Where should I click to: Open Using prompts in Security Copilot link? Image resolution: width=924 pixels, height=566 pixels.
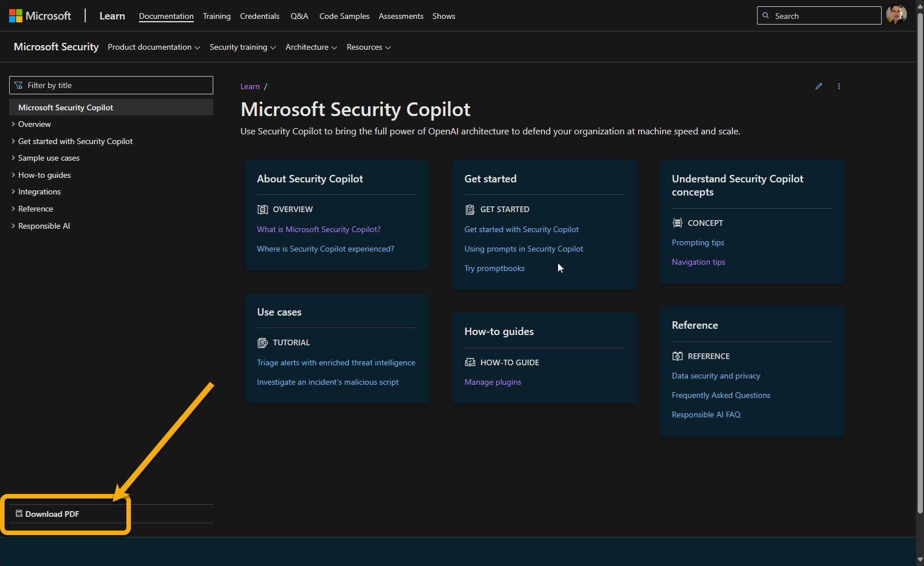[524, 249]
